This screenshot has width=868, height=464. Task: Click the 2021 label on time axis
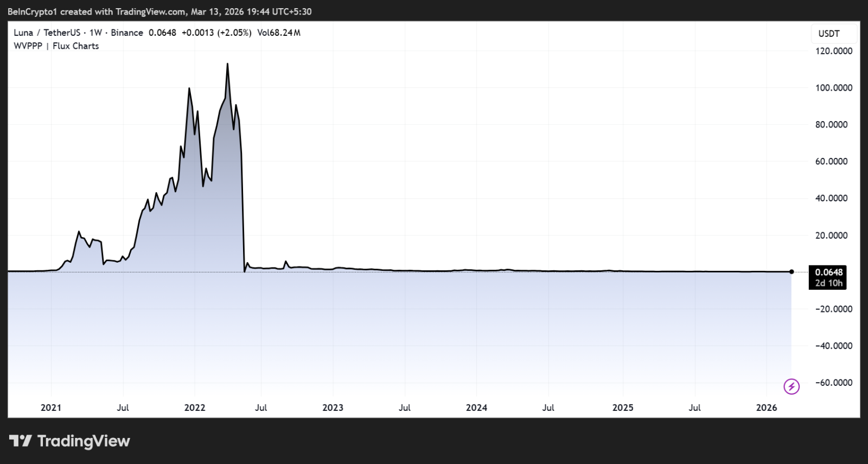click(51, 408)
